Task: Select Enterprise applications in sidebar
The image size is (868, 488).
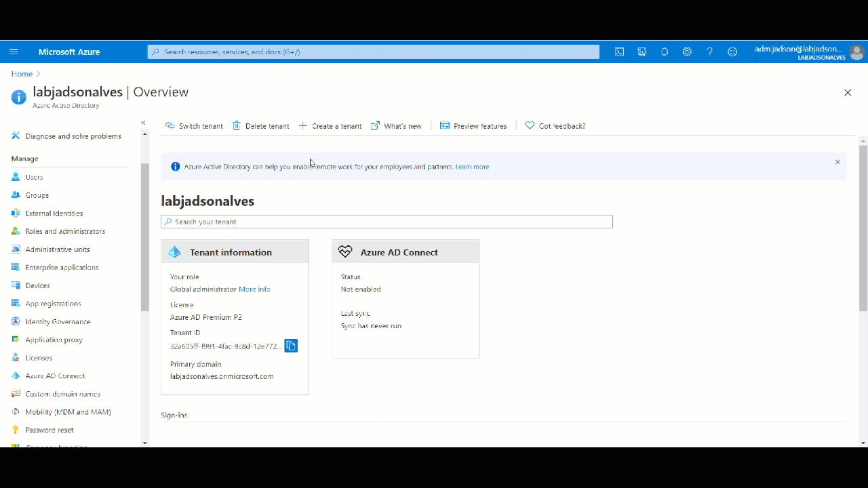Action: click(62, 268)
